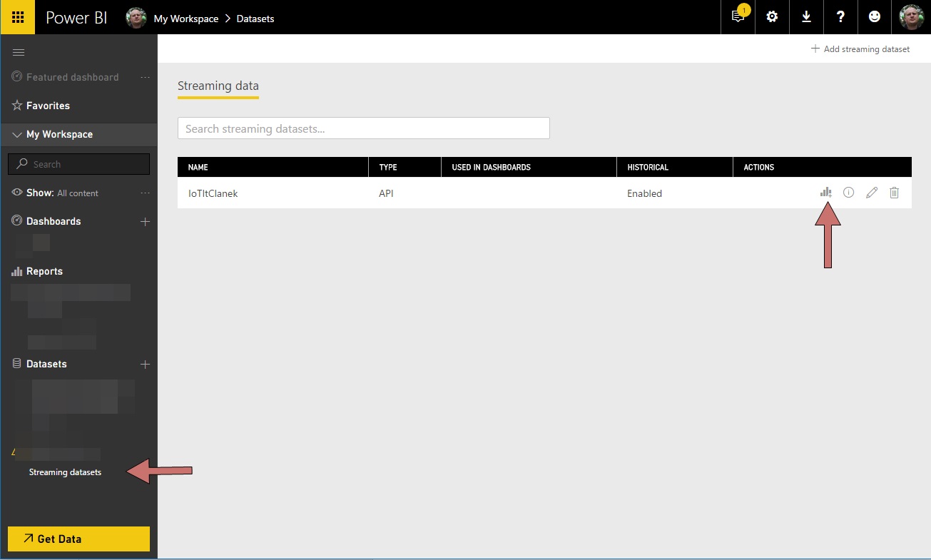
Task: Click the Search streaming datasets field
Action: point(363,128)
